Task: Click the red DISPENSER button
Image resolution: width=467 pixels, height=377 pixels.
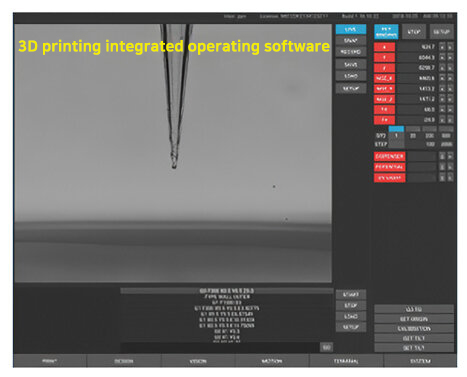Action: tap(389, 156)
